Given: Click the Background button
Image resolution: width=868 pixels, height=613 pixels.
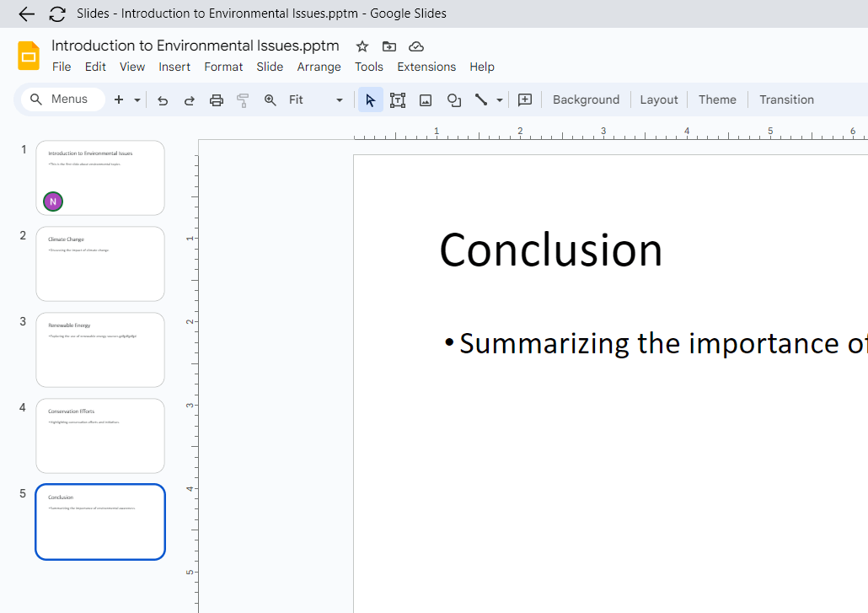Looking at the screenshot, I should tap(586, 99).
